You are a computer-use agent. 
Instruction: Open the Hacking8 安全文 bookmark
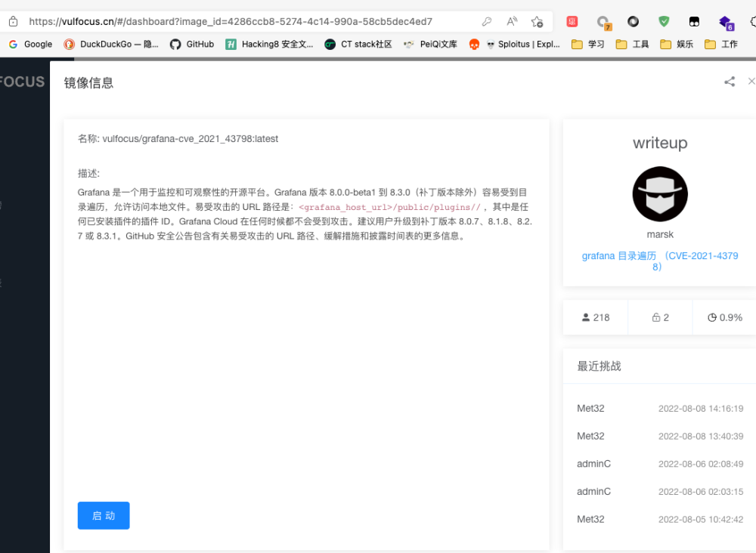pyautogui.click(x=269, y=45)
